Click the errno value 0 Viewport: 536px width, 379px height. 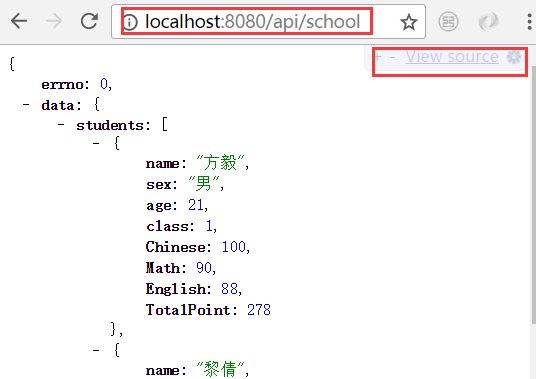click(x=104, y=84)
